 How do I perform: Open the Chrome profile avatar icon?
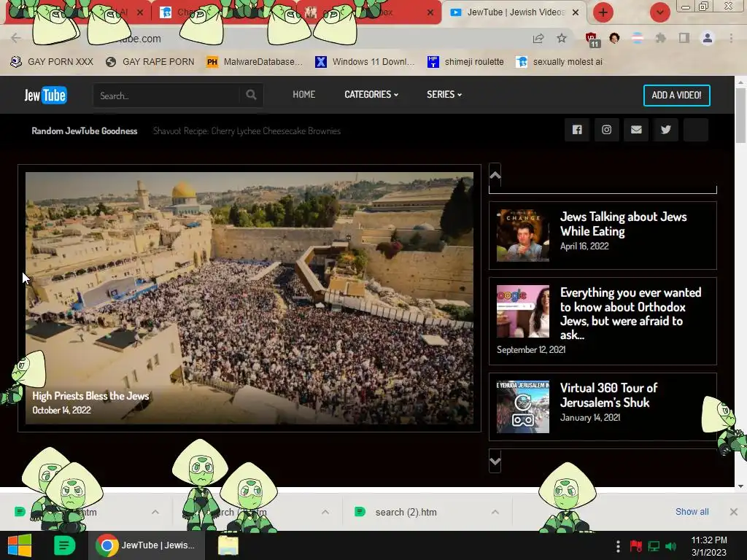coord(708,38)
